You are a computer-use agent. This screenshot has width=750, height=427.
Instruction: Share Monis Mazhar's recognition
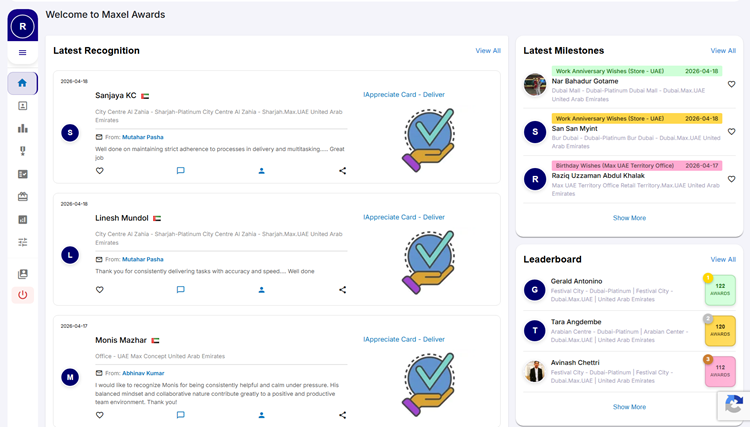coord(342,415)
